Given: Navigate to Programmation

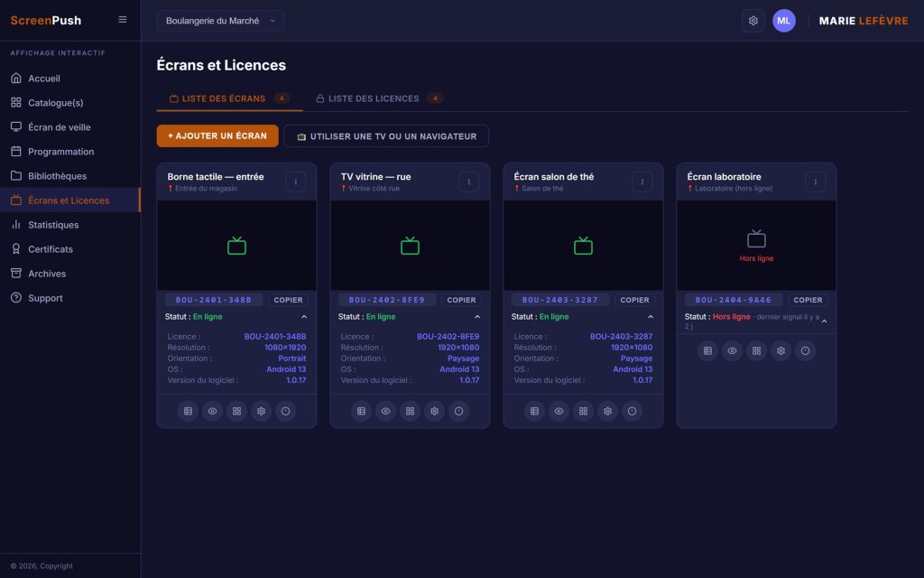Looking at the screenshot, I should click(x=70, y=152).
